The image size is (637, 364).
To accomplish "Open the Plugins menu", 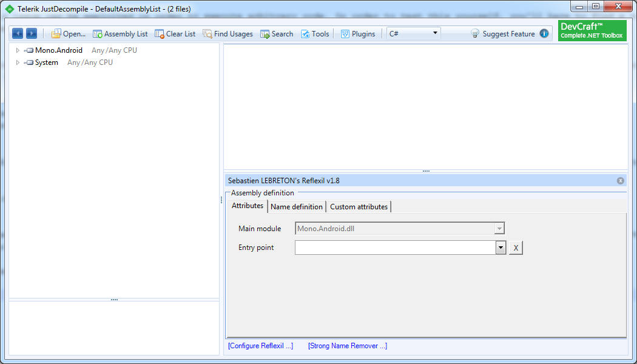I will coord(358,34).
